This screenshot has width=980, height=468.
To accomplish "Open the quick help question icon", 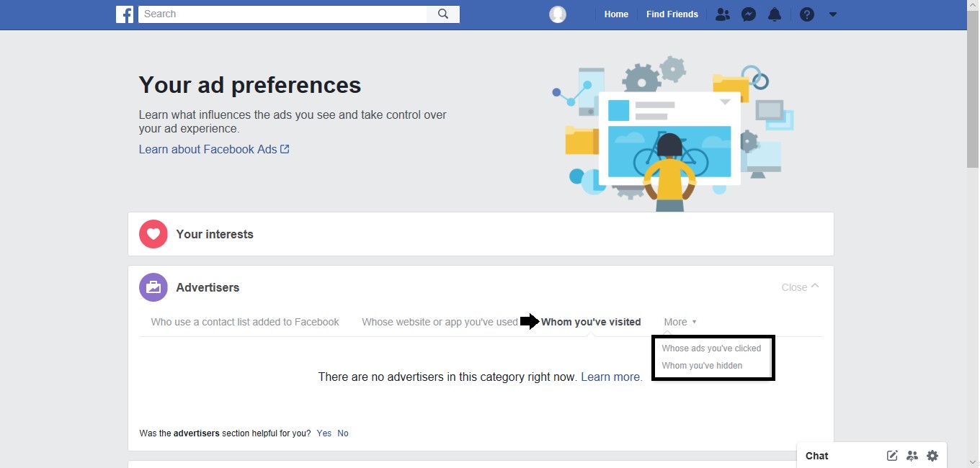I will (x=807, y=14).
